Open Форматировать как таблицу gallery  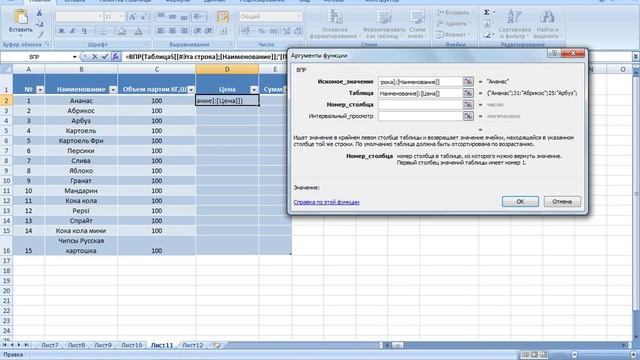[384, 24]
